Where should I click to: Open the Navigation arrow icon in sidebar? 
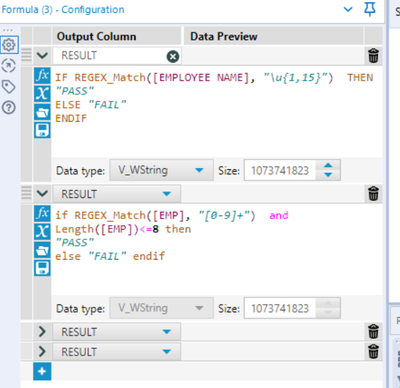(9, 66)
